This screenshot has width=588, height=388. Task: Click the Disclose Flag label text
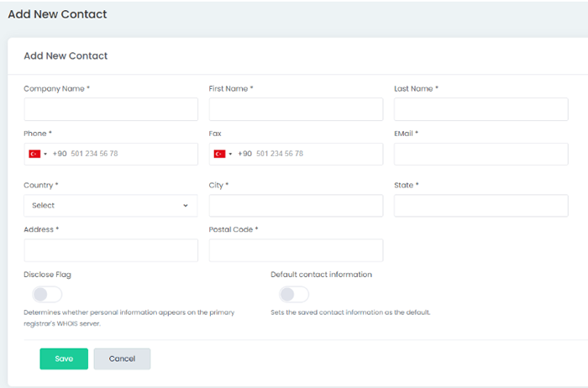pos(47,275)
